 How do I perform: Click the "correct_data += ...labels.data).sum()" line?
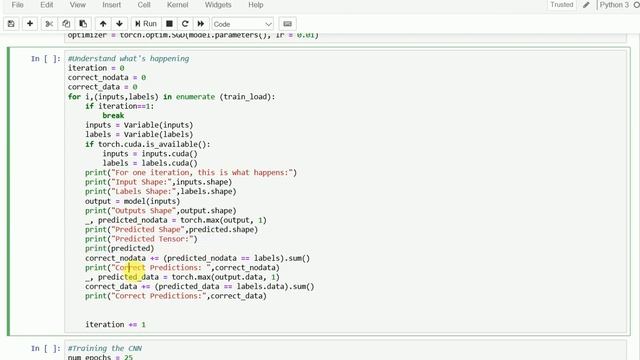[200, 286]
